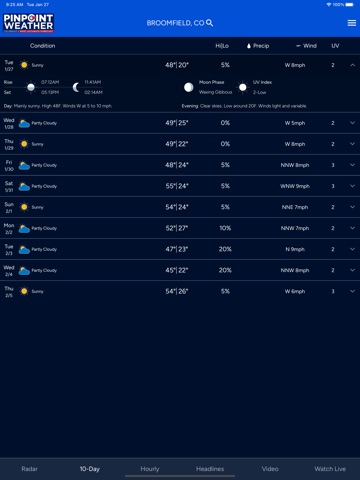Click the N 9mph wind value

click(295, 249)
